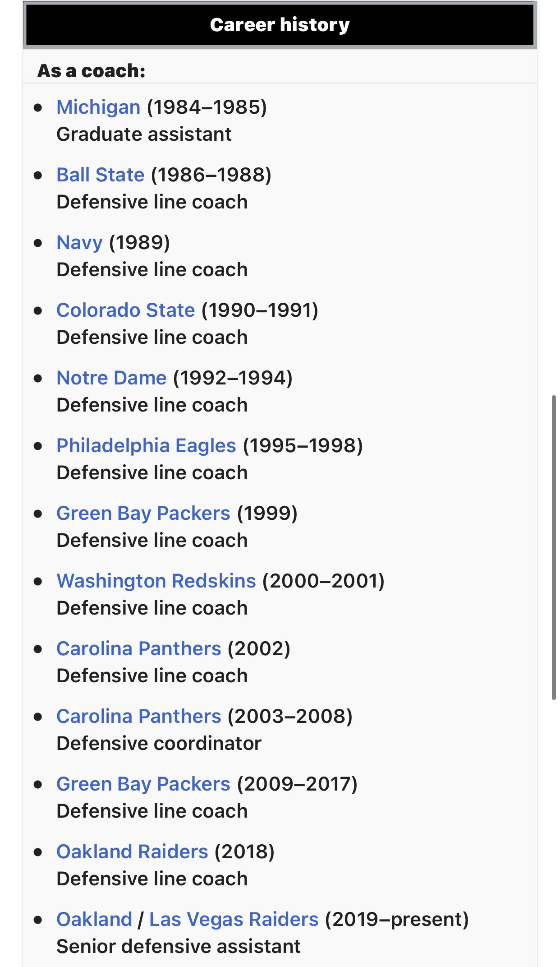Click the 'Defensive coordinator' text

click(x=159, y=744)
